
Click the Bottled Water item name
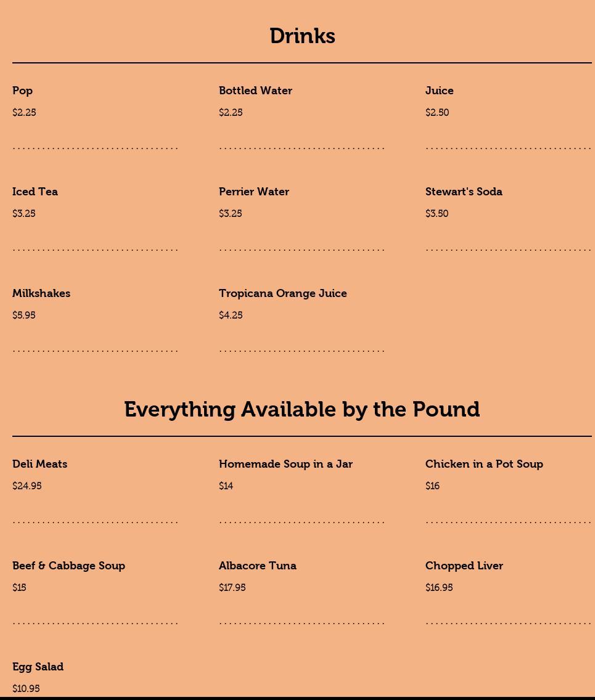point(255,91)
